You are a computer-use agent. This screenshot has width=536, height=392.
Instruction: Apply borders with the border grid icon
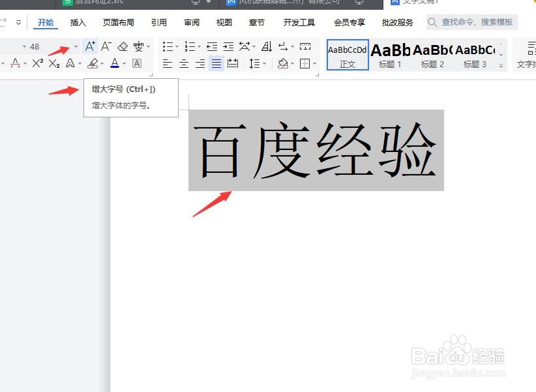(305, 64)
